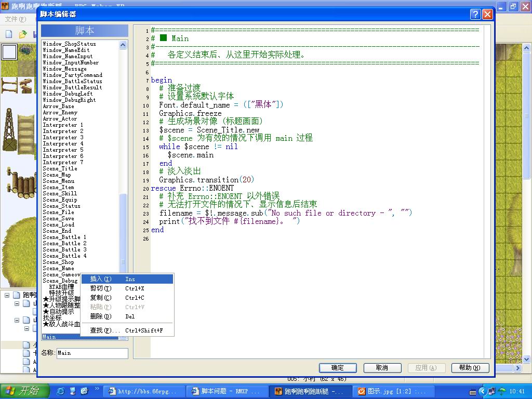532x399 pixels.
Task: Show hidden tray icons with the round arrow
Action: [x=482, y=392]
